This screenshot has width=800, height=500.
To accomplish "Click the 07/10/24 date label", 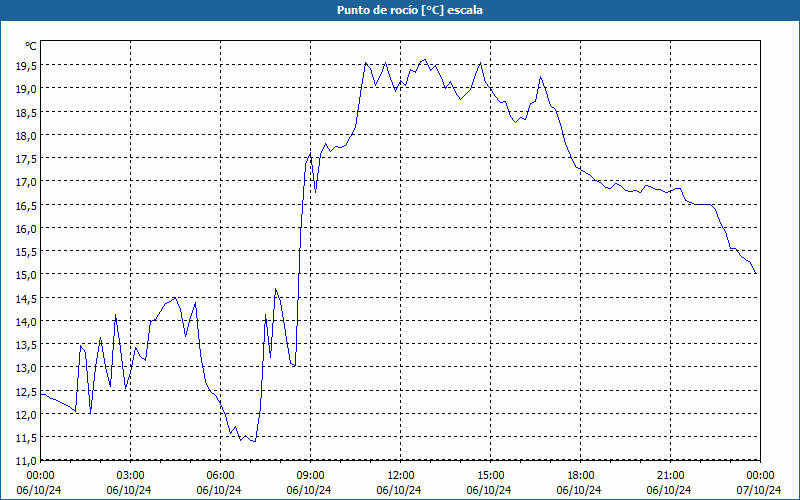I will point(758,490).
